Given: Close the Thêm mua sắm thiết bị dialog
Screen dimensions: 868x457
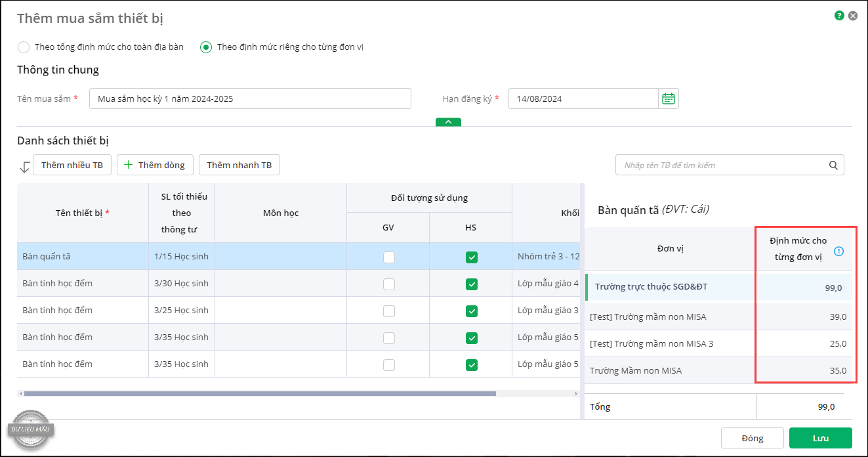Looking at the screenshot, I should click(x=853, y=16).
